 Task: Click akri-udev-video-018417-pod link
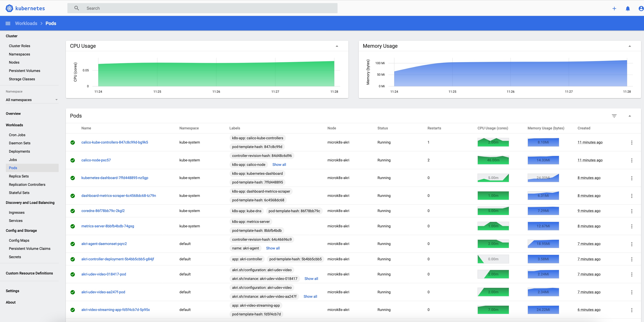[x=104, y=274]
